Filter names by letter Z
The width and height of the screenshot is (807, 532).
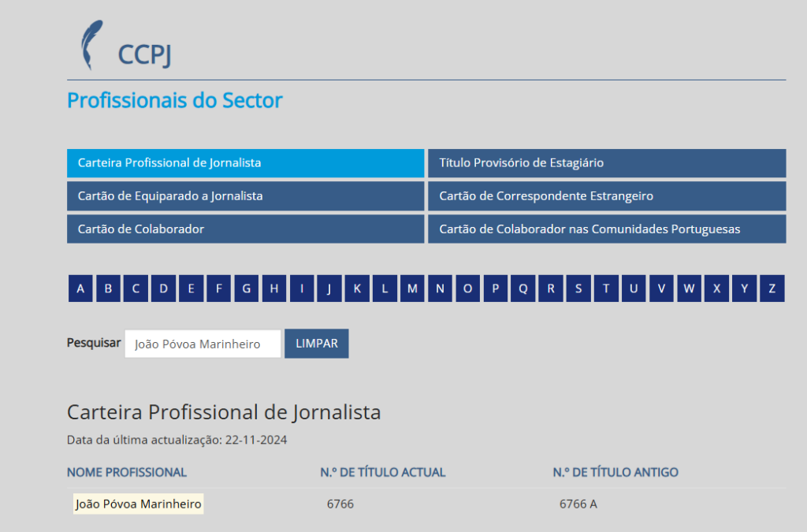[x=772, y=288]
